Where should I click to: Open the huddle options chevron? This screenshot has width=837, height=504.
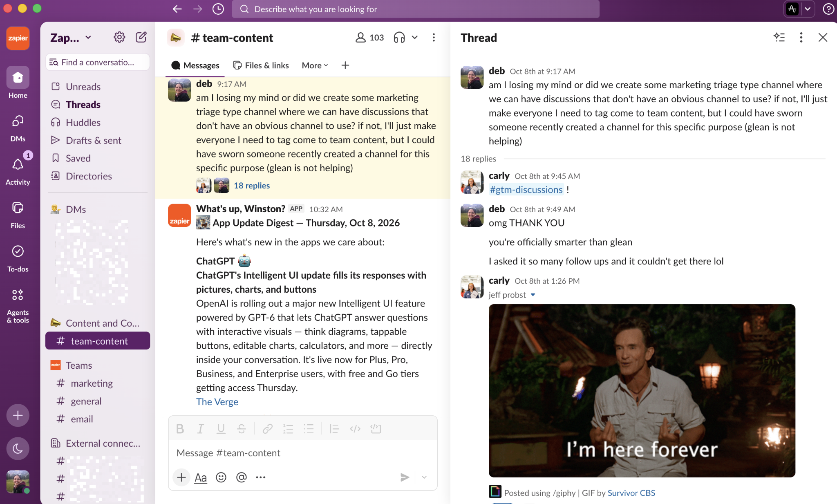point(414,38)
